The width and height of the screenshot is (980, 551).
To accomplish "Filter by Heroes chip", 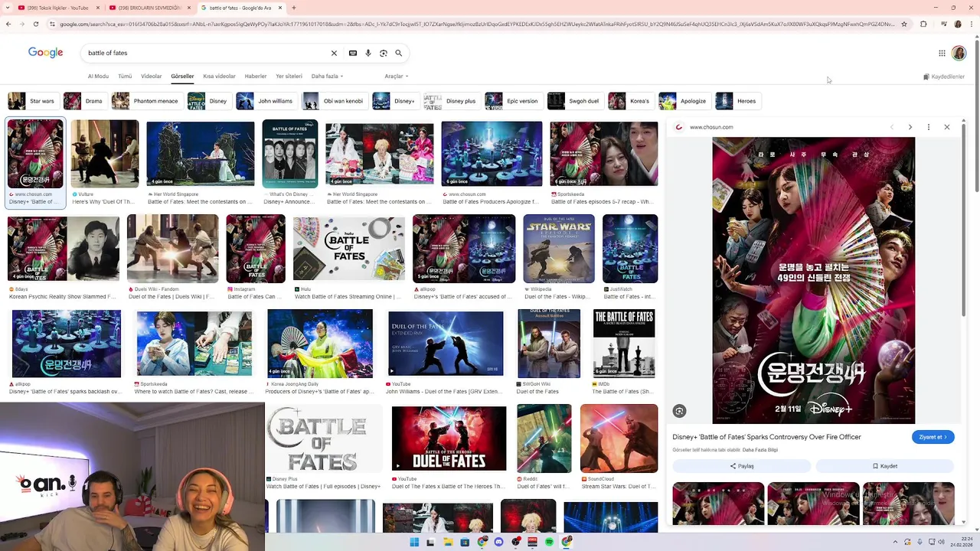I will [737, 101].
